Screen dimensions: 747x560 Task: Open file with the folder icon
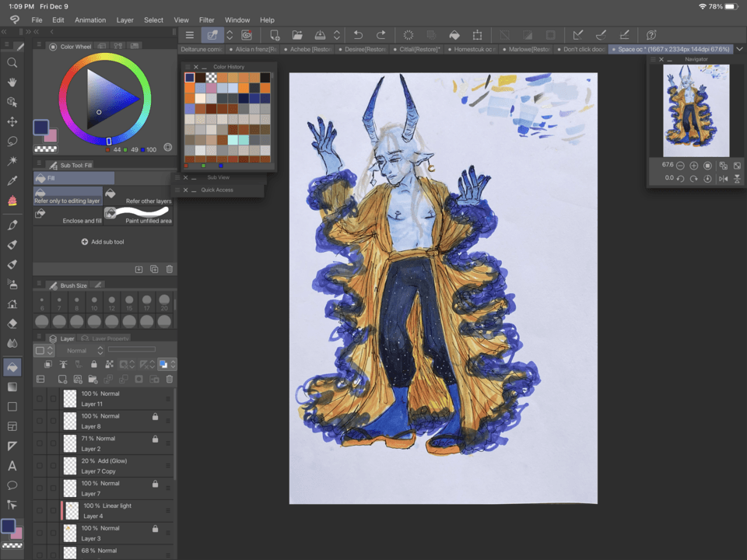coord(297,35)
